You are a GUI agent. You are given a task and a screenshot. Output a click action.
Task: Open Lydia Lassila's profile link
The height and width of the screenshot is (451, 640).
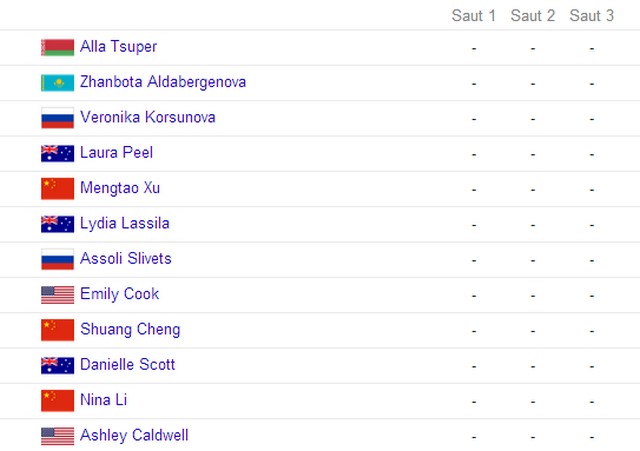click(x=124, y=224)
